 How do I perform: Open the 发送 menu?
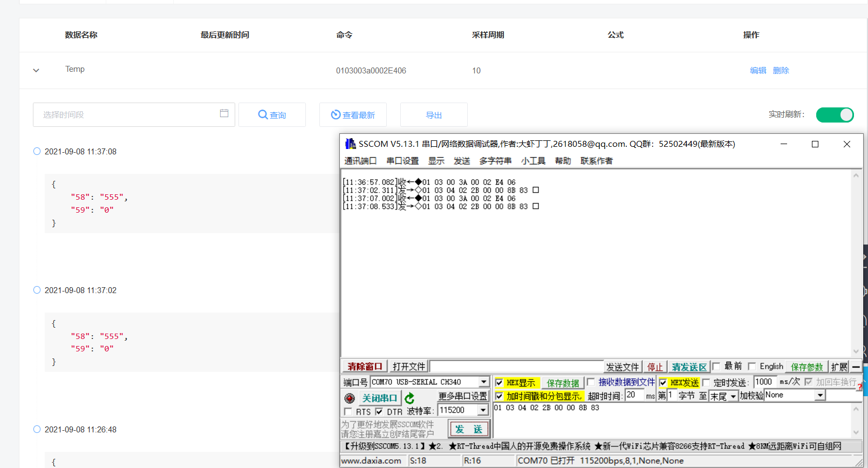(x=462, y=161)
